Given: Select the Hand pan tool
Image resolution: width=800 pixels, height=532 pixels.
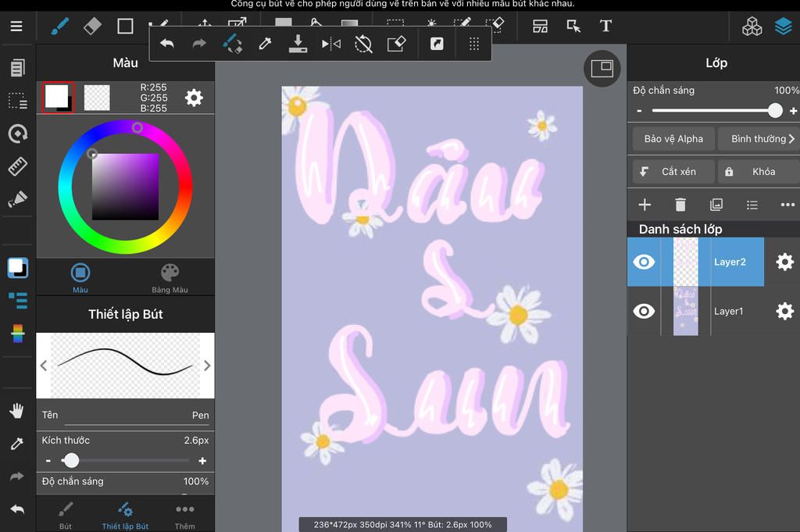Looking at the screenshot, I should pyautogui.click(x=16, y=411).
